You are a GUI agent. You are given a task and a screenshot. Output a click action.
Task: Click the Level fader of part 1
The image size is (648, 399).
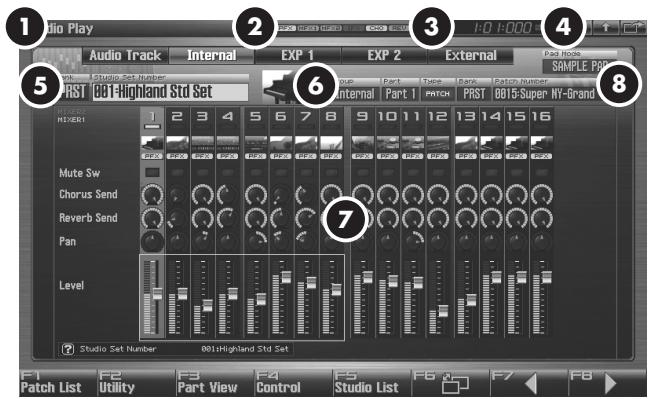click(x=157, y=294)
